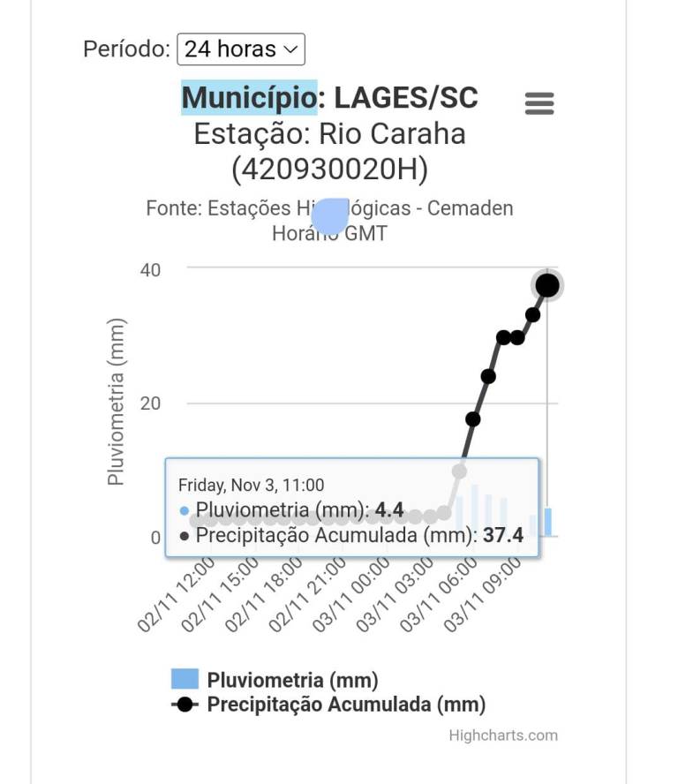Viewport: 678px width, 784px height.
Task: Open the Período 24 horas dropdown
Action: click(241, 49)
